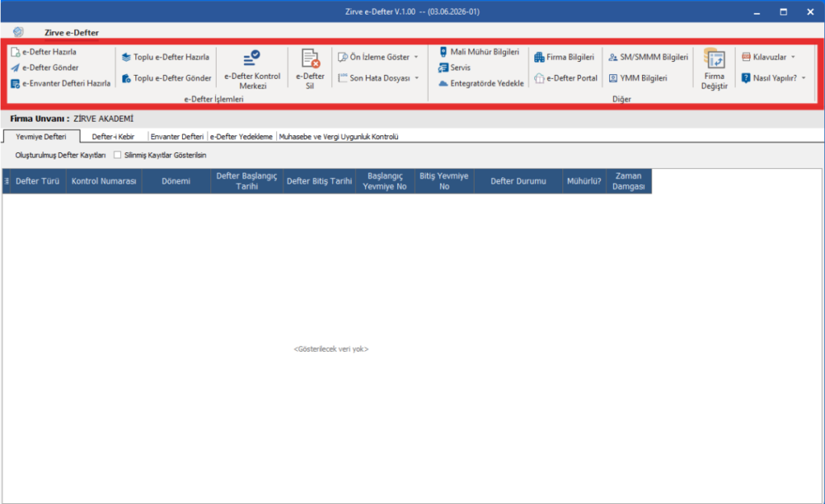Switch to the e-Defter Yedekleme tab
The width and height of the screenshot is (825, 504).
pos(242,137)
